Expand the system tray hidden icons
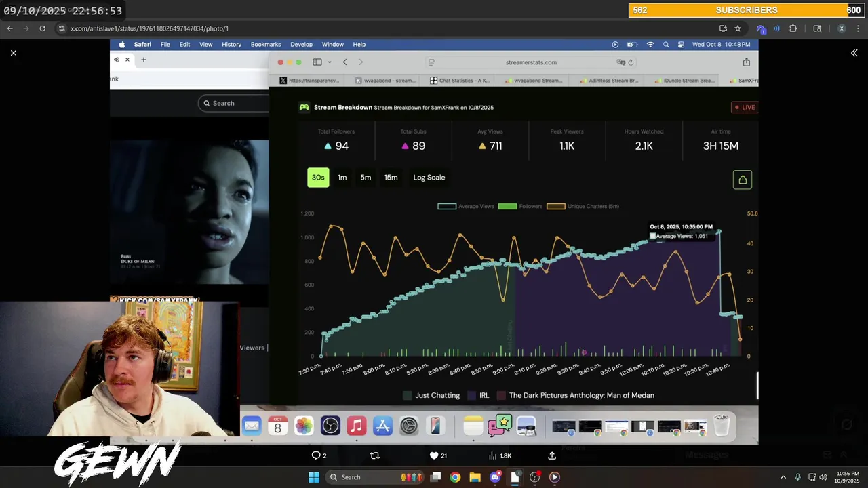The width and height of the screenshot is (868, 488). (783, 477)
